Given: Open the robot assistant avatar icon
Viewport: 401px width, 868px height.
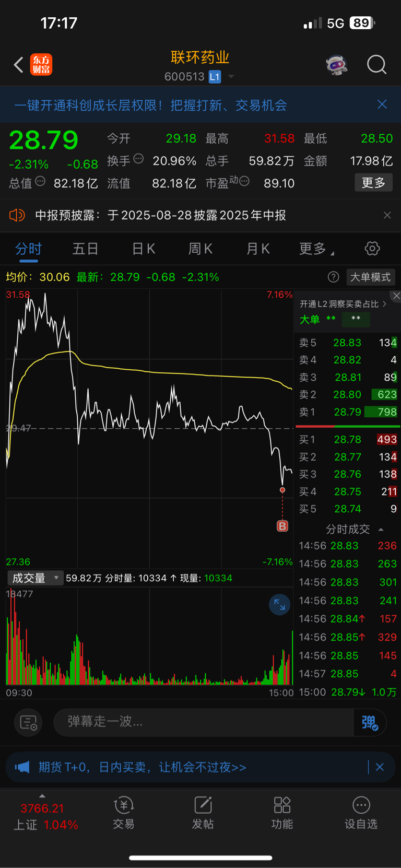Looking at the screenshot, I should [337, 65].
